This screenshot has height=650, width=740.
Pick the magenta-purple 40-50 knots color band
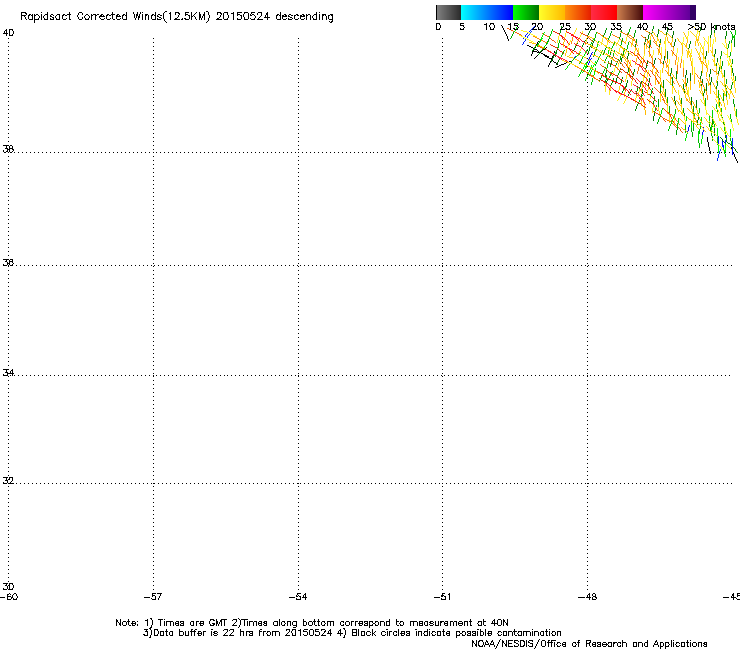[x=669, y=12]
